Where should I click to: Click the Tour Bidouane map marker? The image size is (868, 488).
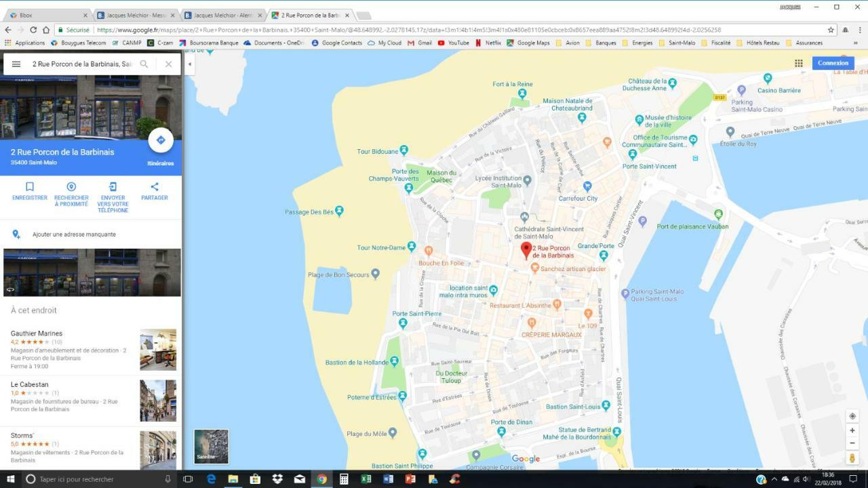(x=404, y=150)
